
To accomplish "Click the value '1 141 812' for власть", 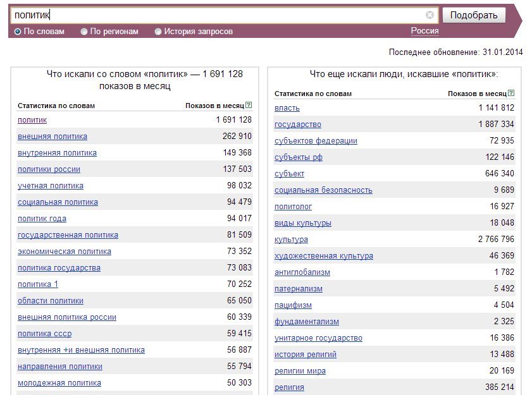I will pos(496,107).
